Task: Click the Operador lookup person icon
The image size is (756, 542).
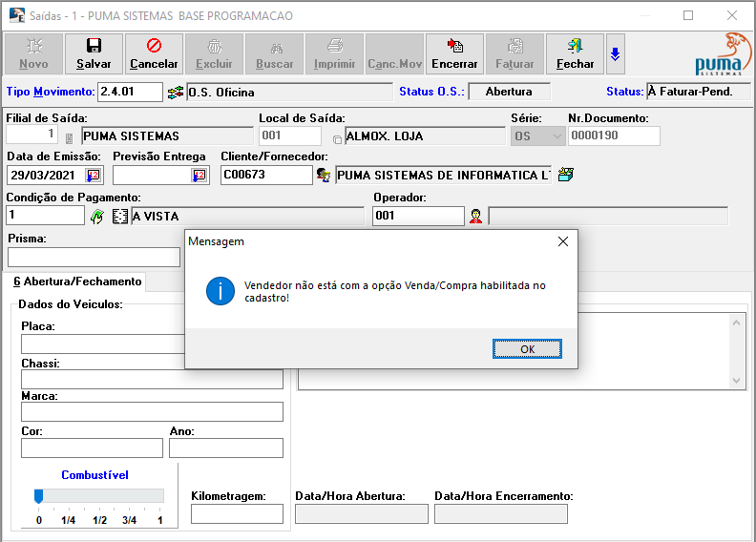Action: [x=475, y=217]
